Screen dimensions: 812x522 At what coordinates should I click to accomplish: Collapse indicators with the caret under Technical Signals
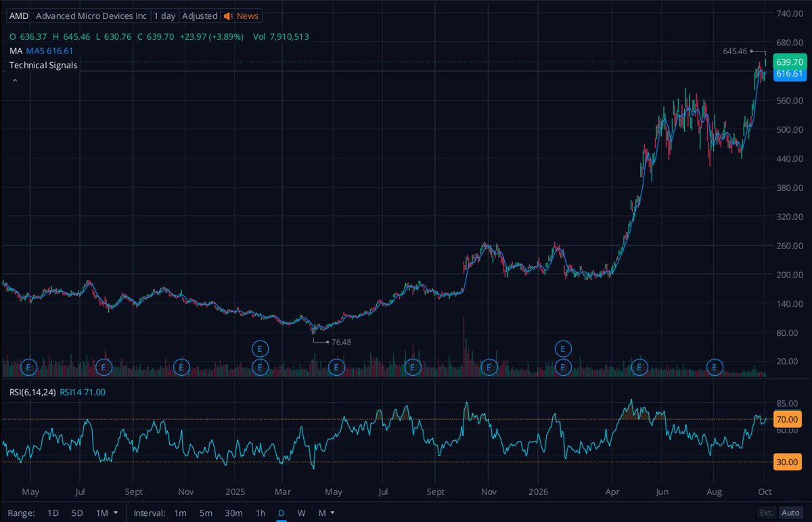pos(15,81)
